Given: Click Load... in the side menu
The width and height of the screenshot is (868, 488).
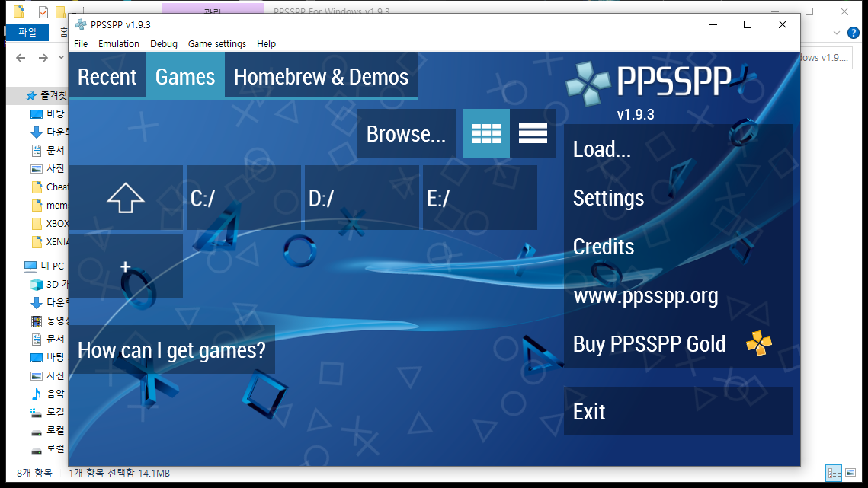Looking at the screenshot, I should tap(678, 148).
